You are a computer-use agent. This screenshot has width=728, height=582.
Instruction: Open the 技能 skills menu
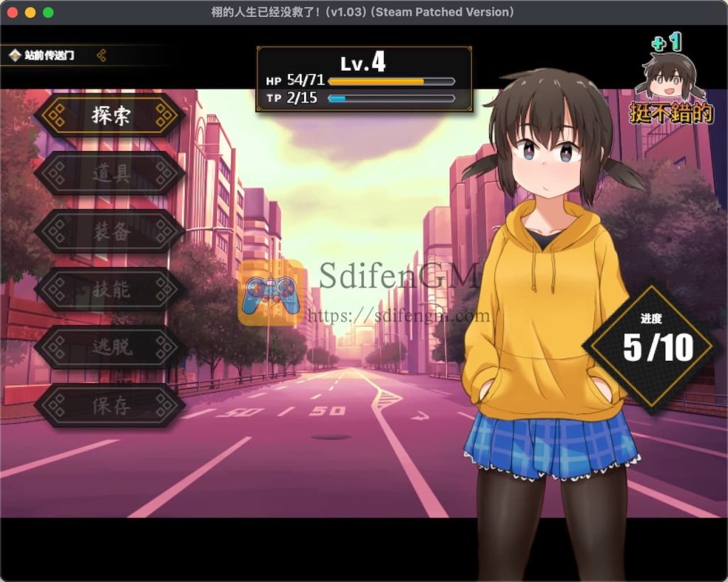pyautogui.click(x=109, y=290)
